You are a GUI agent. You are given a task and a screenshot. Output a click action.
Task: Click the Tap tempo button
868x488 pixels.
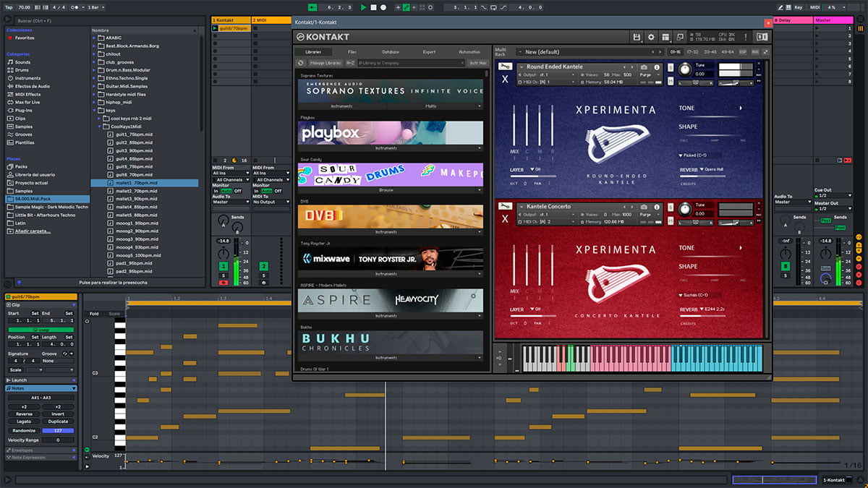[x=8, y=7]
